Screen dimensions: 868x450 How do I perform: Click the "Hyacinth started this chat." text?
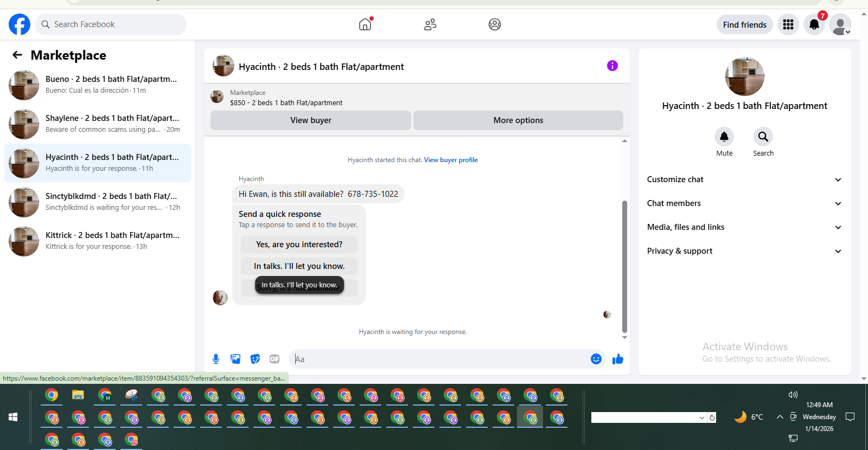coord(385,160)
